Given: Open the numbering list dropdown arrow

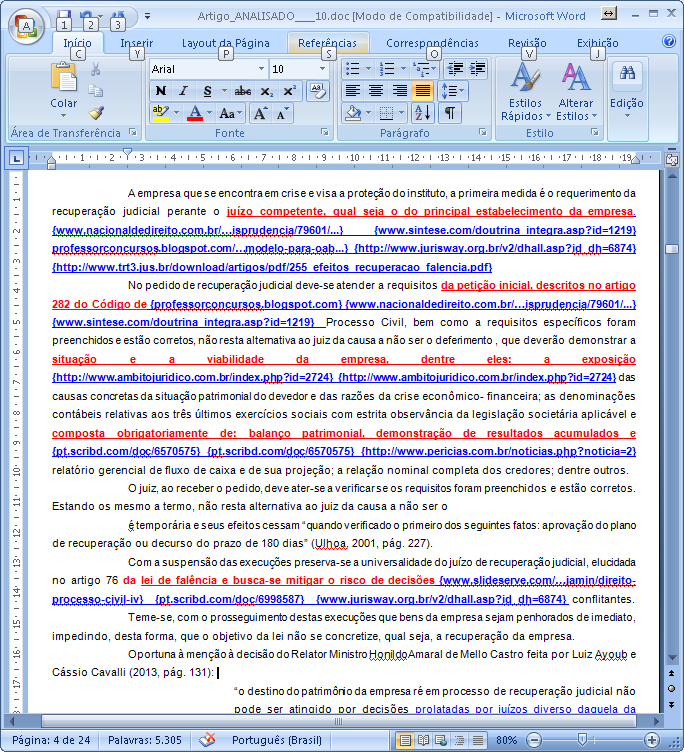Looking at the screenshot, I should point(403,69).
